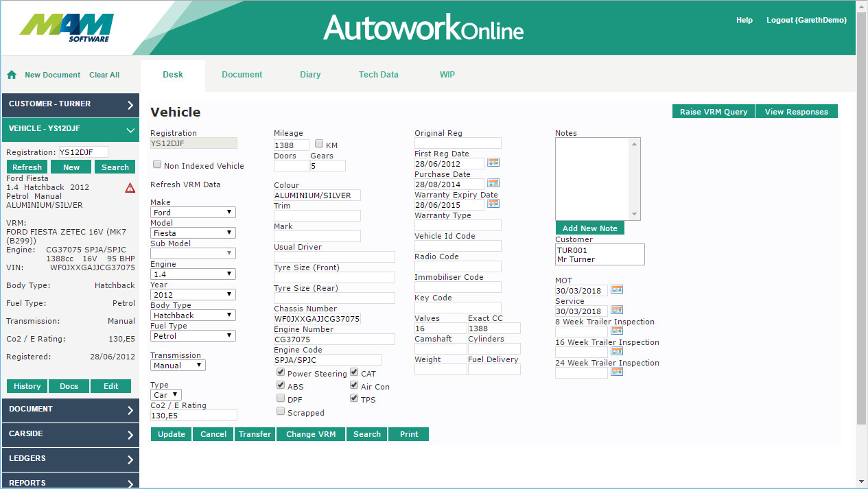Screen dimensions: 868x489
Task: Open the MOT date calendar picker
Action: [x=616, y=290]
